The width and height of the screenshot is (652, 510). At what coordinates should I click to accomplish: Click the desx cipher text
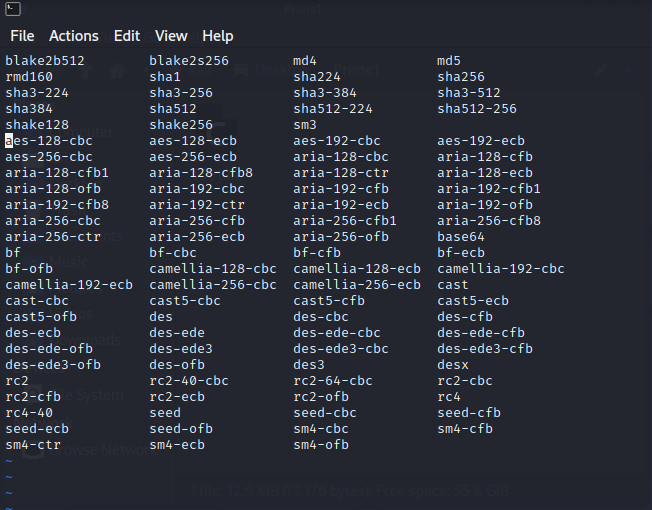click(453, 365)
